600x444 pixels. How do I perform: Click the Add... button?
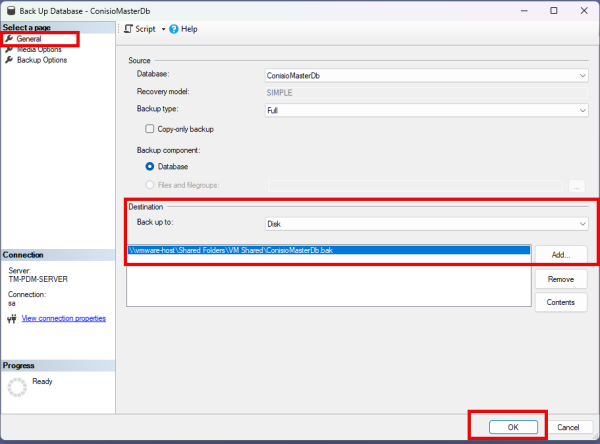point(561,255)
